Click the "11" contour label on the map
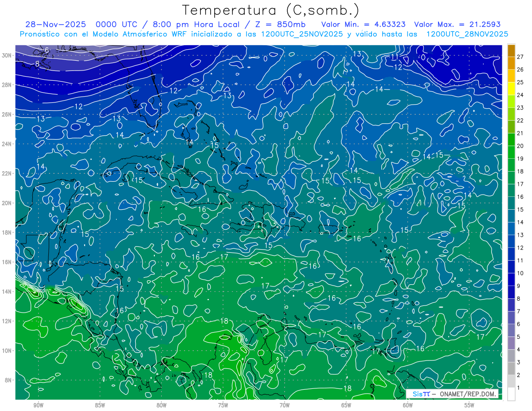Screen dimensions: 532x411 (395, 57)
